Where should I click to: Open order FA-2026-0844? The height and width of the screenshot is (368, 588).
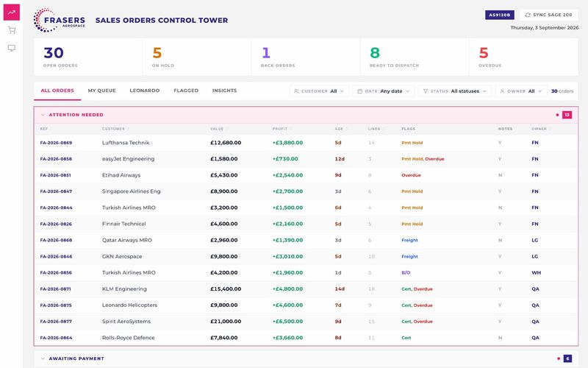click(57, 208)
